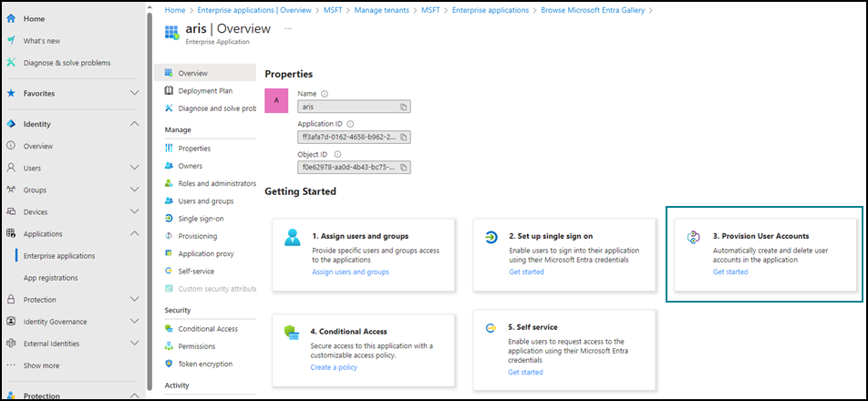Collapse the Identity section chevron
Screen dimensions: 868x401
coord(134,124)
